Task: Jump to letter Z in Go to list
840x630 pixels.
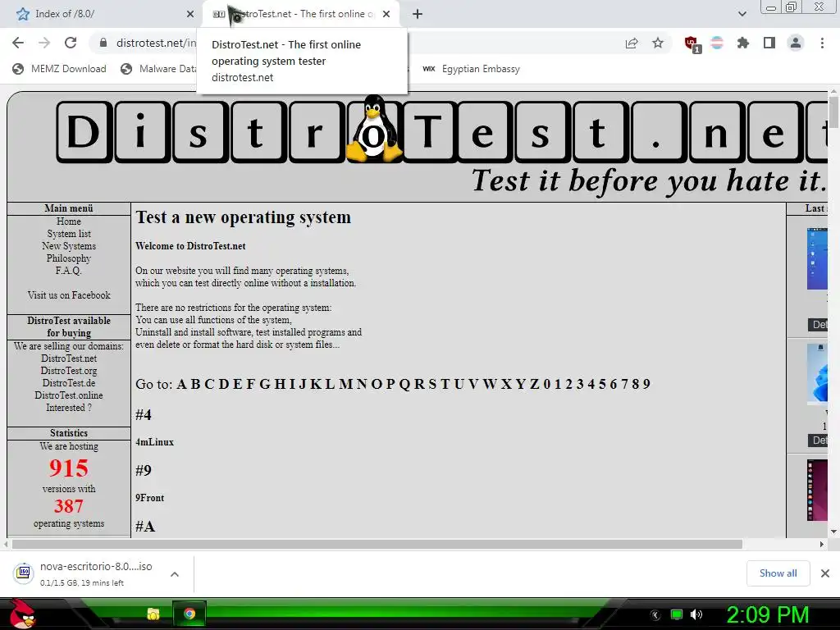Action: 535,384
